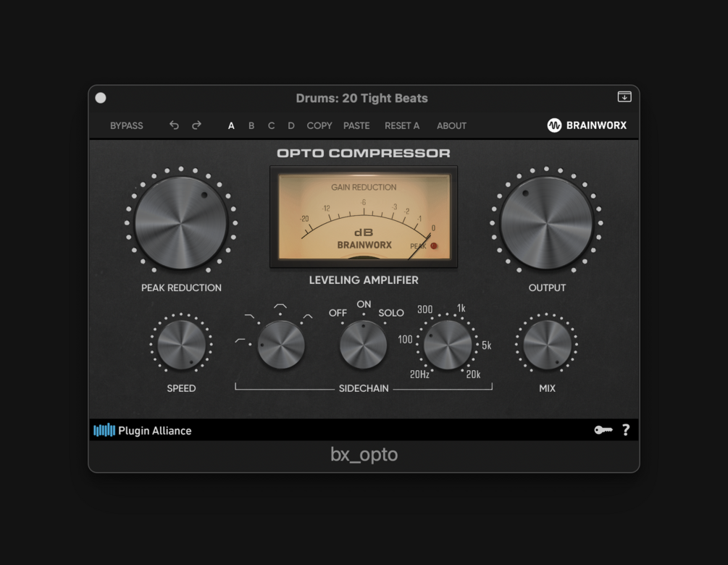Click RESET A button
This screenshot has width=728, height=565.
402,126
